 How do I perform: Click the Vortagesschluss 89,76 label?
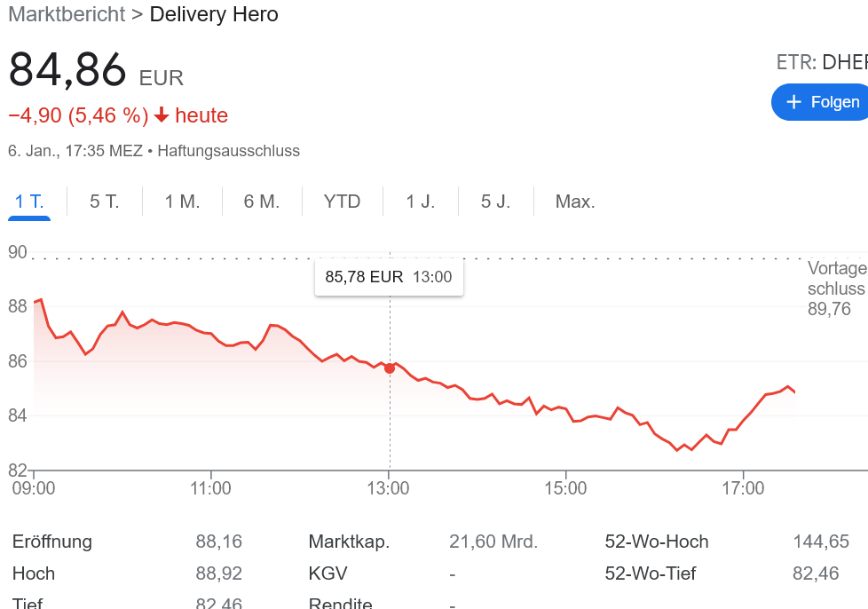(x=836, y=289)
